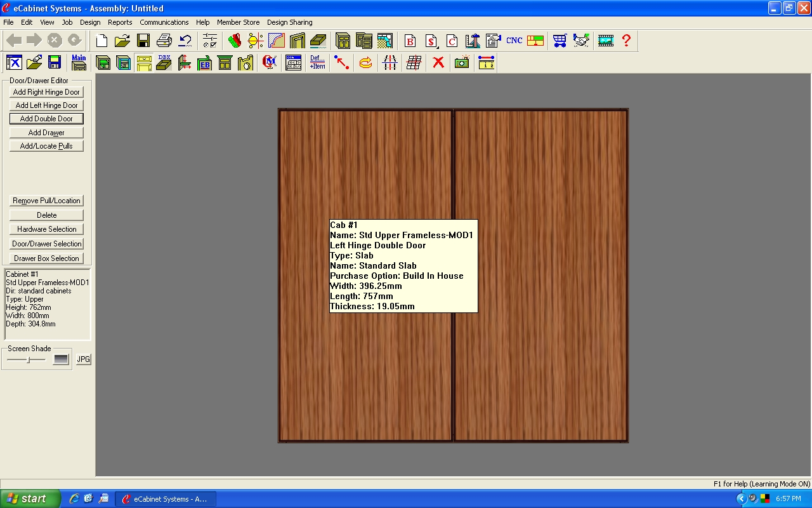Image resolution: width=812 pixels, height=508 pixels.
Task: Click the blue shopping cart icon
Action: pos(560,41)
